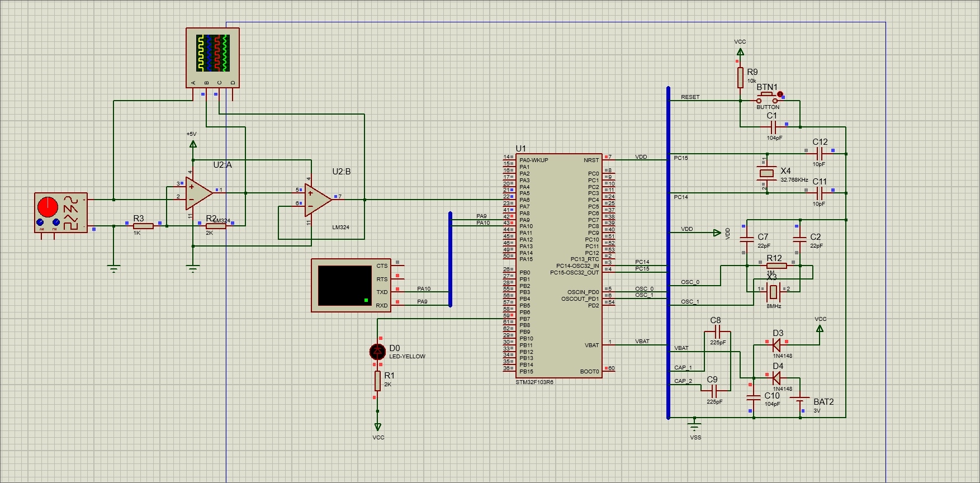Select the X3 8MHz crystal
The width and height of the screenshot is (980, 483).
tap(774, 291)
